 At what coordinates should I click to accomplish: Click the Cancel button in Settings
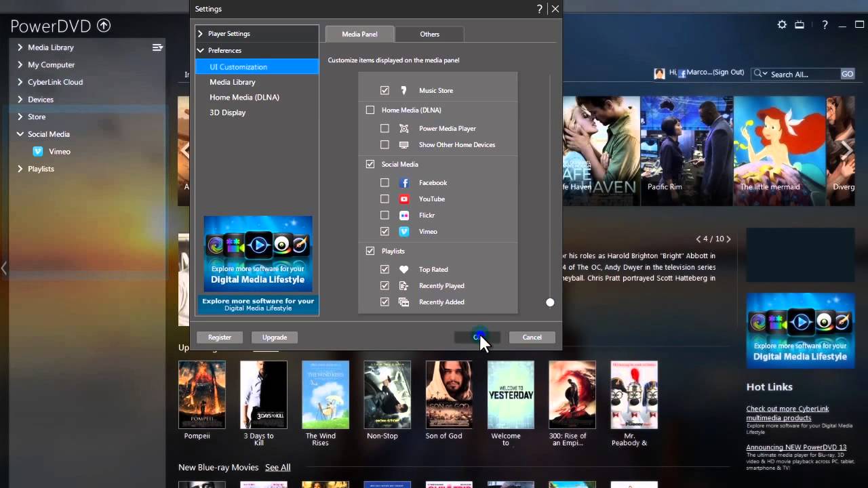click(532, 337)
